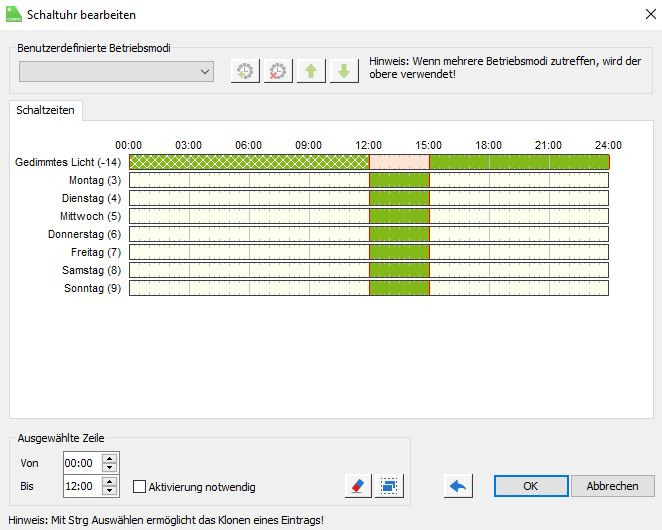Viewport: 662px width, 530px height.
Task: Click the Sonntag (9) row label
Action: point(92,288)
